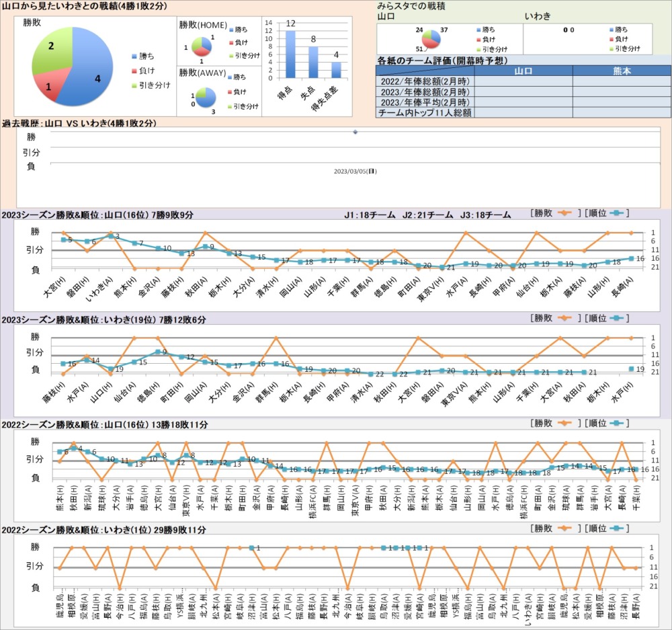Click the 熊本 column header in the evaluation table
The height and width of the screenshot is (630, 672).
[x=622, y=71]
